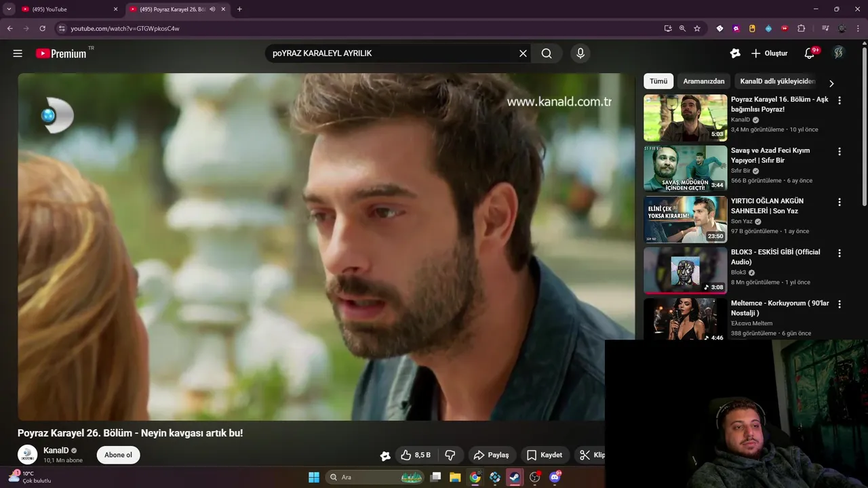Open the zoom magnifier in the address bar

(682, 28)
